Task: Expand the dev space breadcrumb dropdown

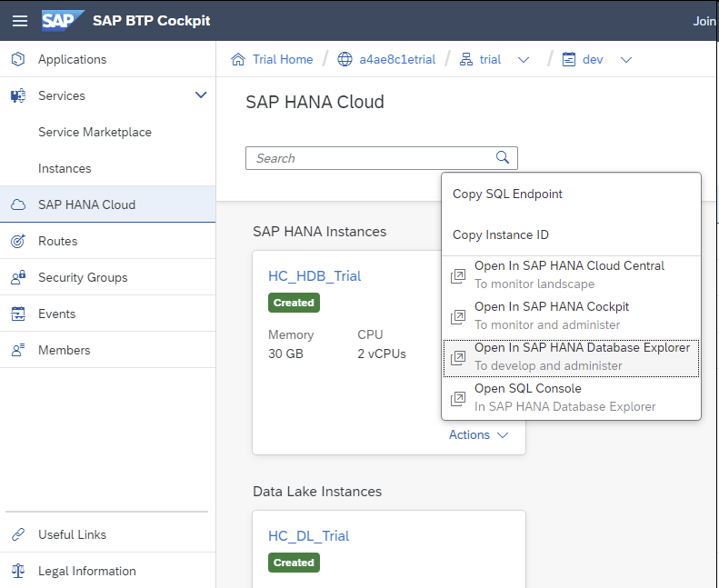Action: [x=625, y=59]
